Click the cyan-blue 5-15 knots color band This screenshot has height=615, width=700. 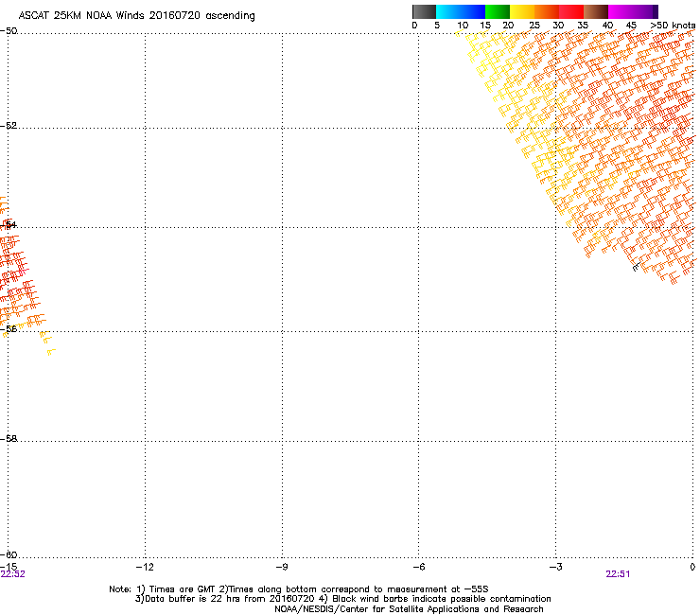(x=461, y=11)
